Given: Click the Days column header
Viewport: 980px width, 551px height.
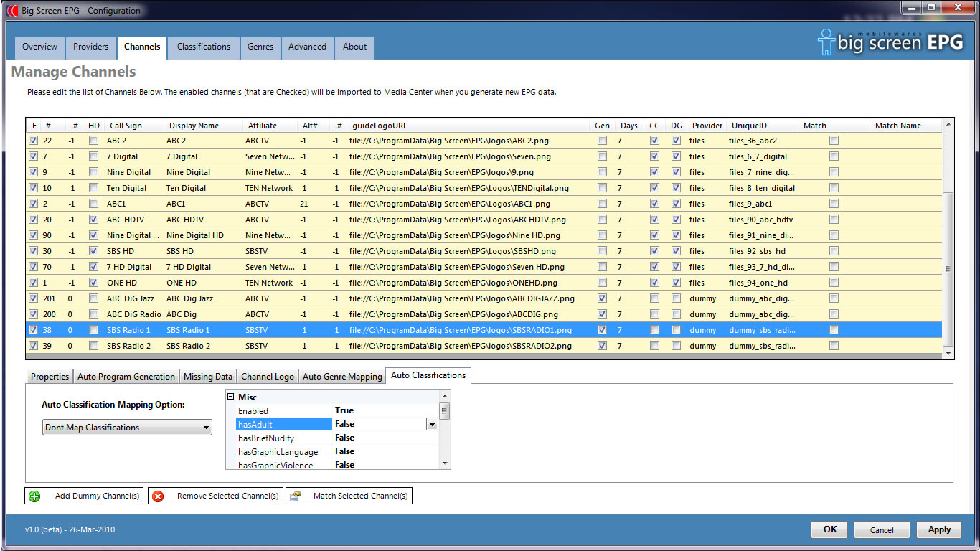Looking at the screenshot, I should coord(628,126).
